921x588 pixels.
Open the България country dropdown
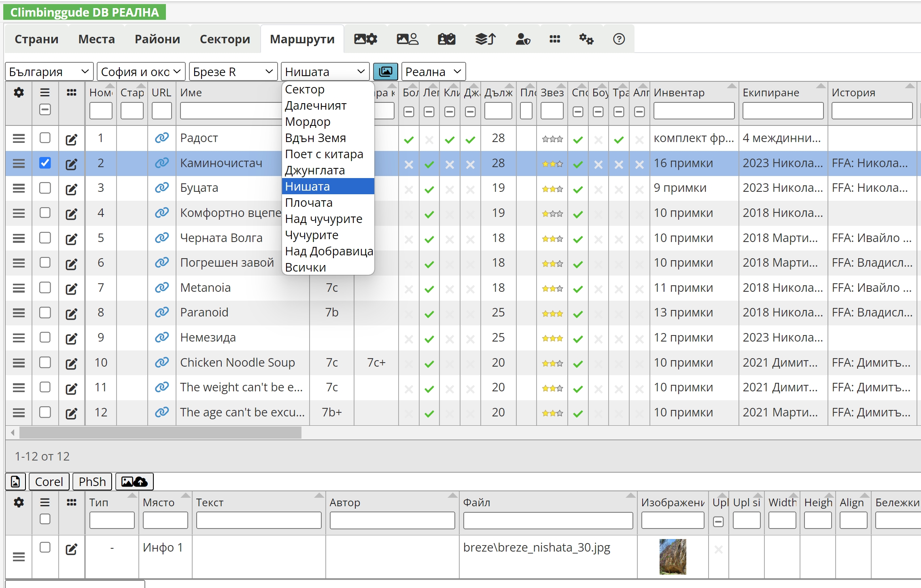coord(49,72)
